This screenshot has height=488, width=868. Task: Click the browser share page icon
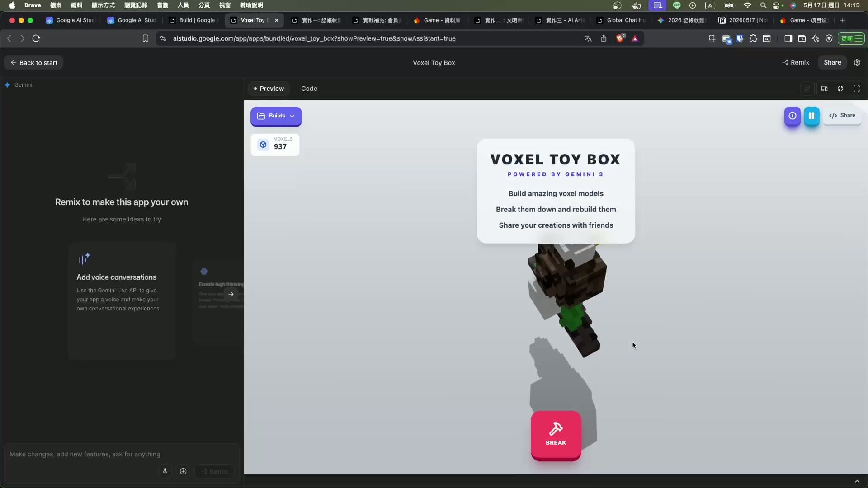click(x=604, y=38)
